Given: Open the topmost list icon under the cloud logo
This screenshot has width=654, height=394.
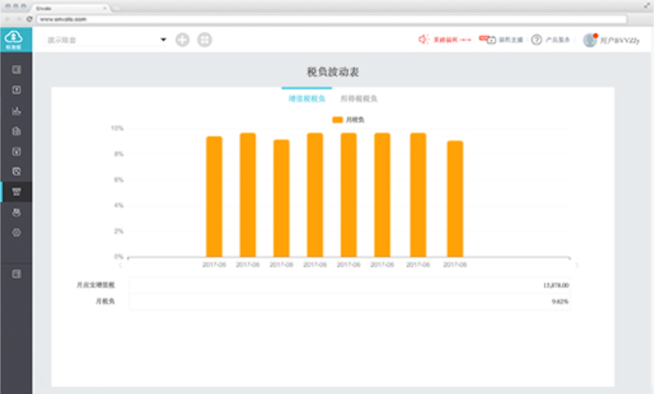Looking at the screenshot, I should [16, 70].
